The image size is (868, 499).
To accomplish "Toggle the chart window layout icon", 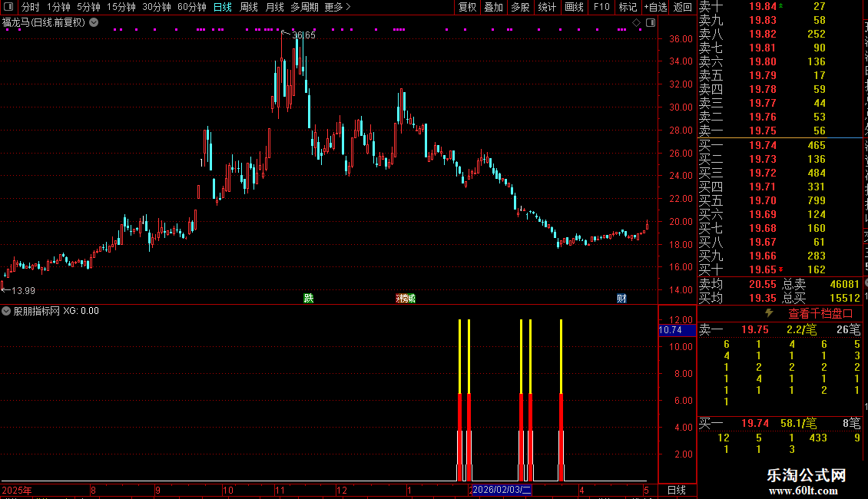I will point(651,23).
